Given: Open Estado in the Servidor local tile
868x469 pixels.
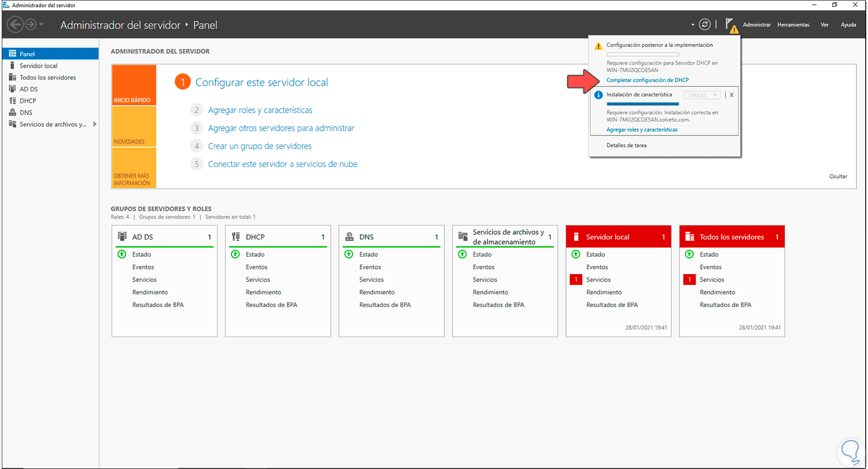Looking at the screenshot, I should pos(595,254).
